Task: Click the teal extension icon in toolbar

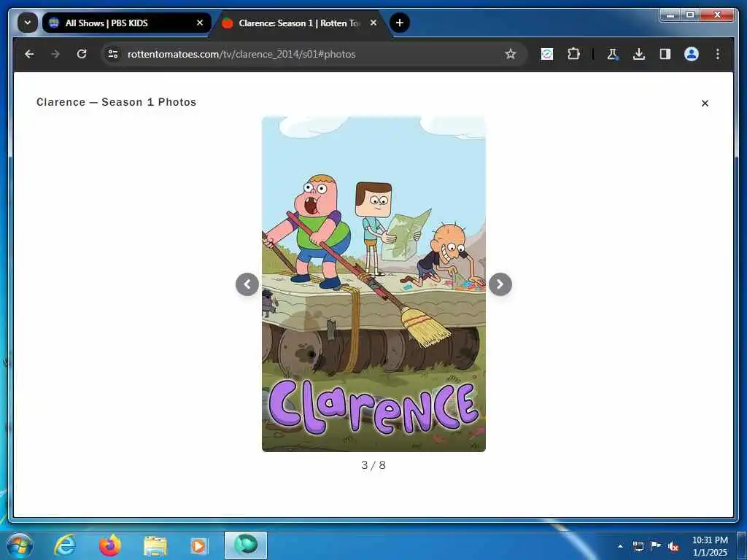Action: pyautogui.click(x=547, y=54)
